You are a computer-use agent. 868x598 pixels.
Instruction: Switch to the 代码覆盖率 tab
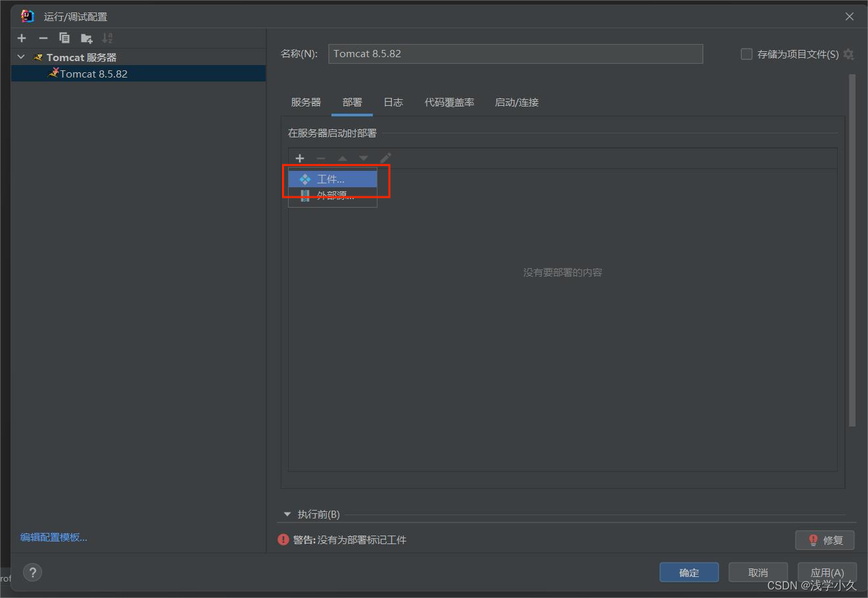(x=449, y=102)
